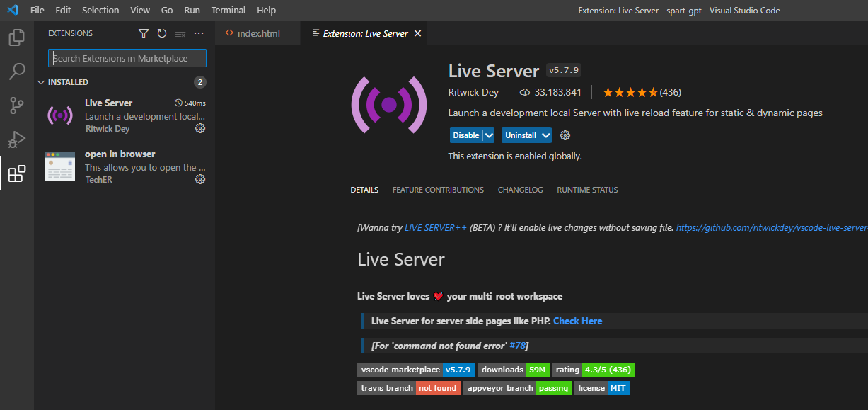Follow the Check Here link
868x410 pixels.
578,321
